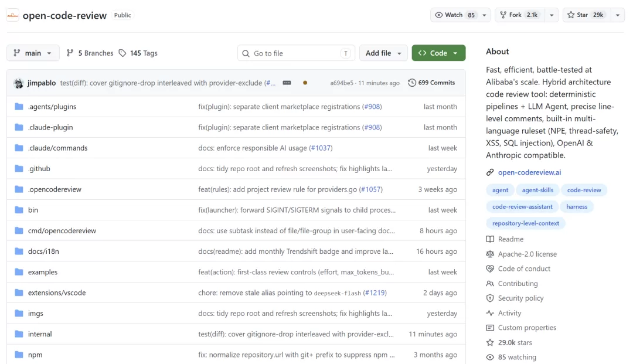This screenshot has width=633, height=364.
Task: Click the examples folder icon
Action: point(19,272)
